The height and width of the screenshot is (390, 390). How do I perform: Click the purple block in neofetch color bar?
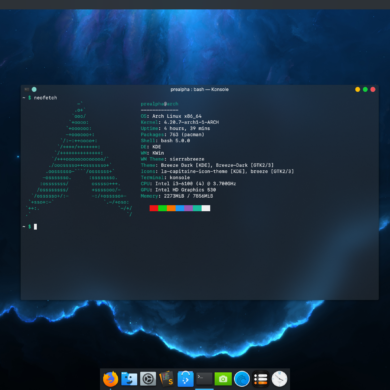click(x=188, y=208)
